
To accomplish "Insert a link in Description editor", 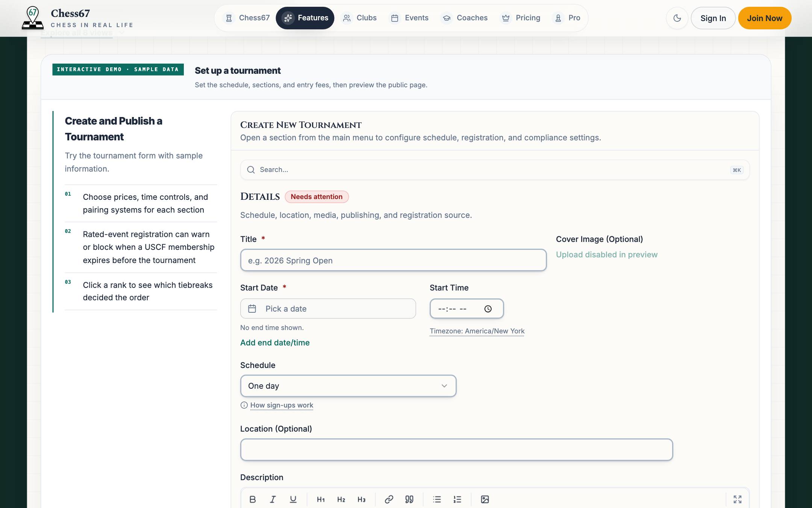I will point(389,499).
